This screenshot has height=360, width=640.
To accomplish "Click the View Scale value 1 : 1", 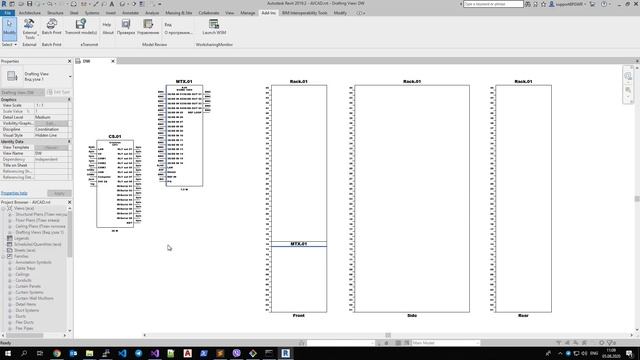I will coord(51,105).
